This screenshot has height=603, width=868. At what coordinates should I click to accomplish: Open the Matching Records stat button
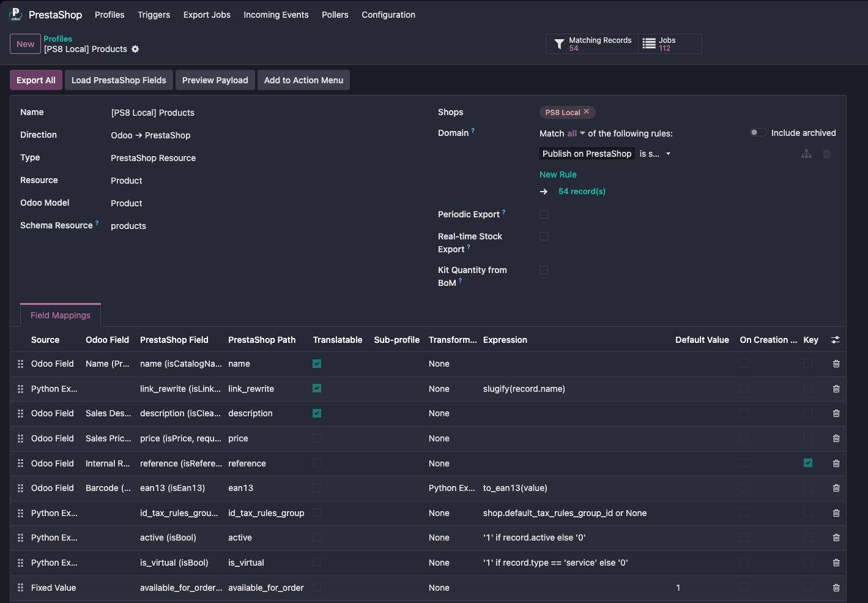[x=592, y=44]
